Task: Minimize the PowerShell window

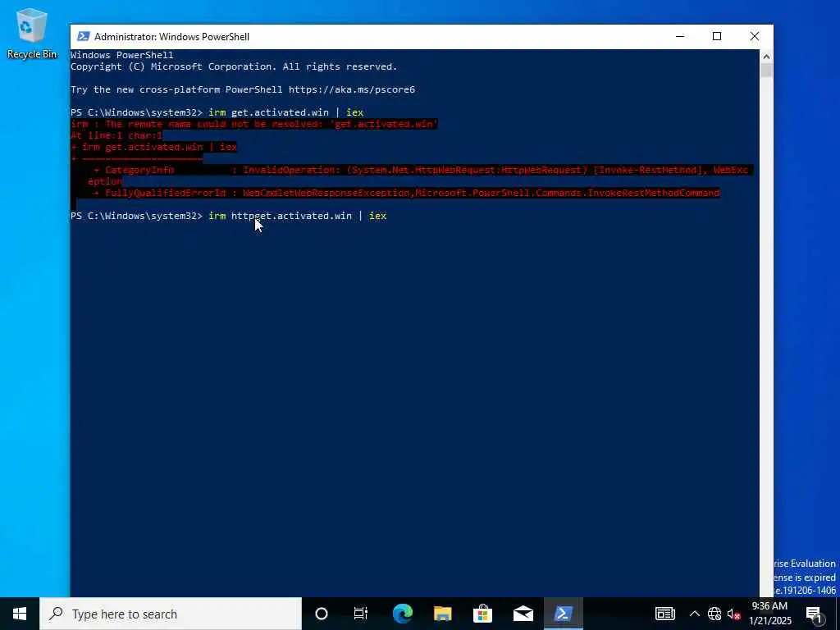Action: pyautogui.click(x=680, y=36)
